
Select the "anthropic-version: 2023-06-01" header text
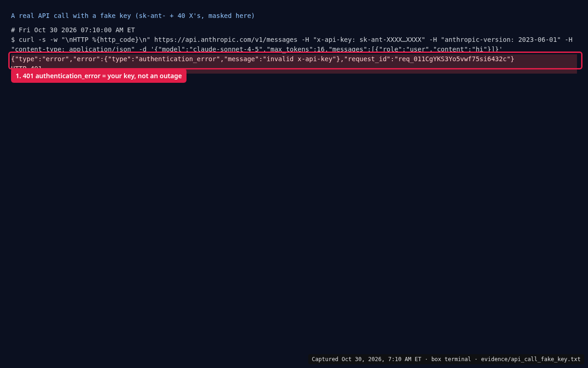pos(501,40)
